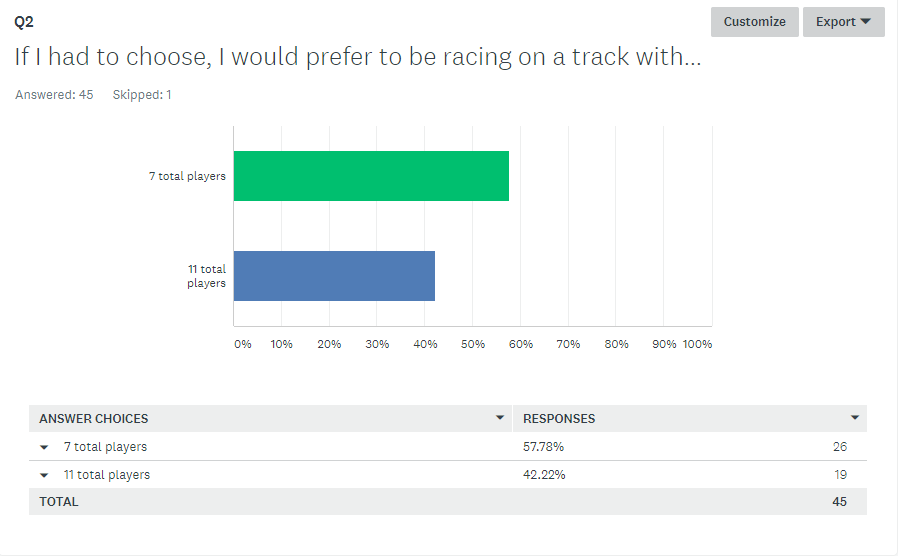Image resolution: width=898 pixels, height=556 pixels.
Task: Click the ANSWER CHOICES column header
Action: click(94, 419)
